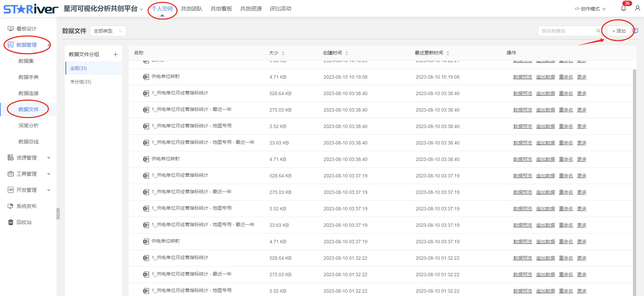644x296 pixels.
Task: Open 看板设计 in the sidebar
Action: [26, 29]
